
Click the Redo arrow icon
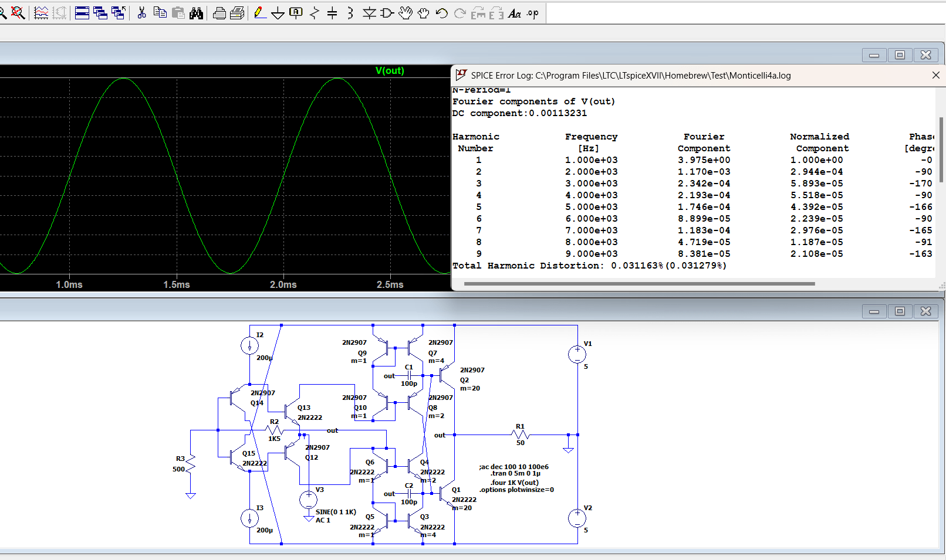pos(460,13)
